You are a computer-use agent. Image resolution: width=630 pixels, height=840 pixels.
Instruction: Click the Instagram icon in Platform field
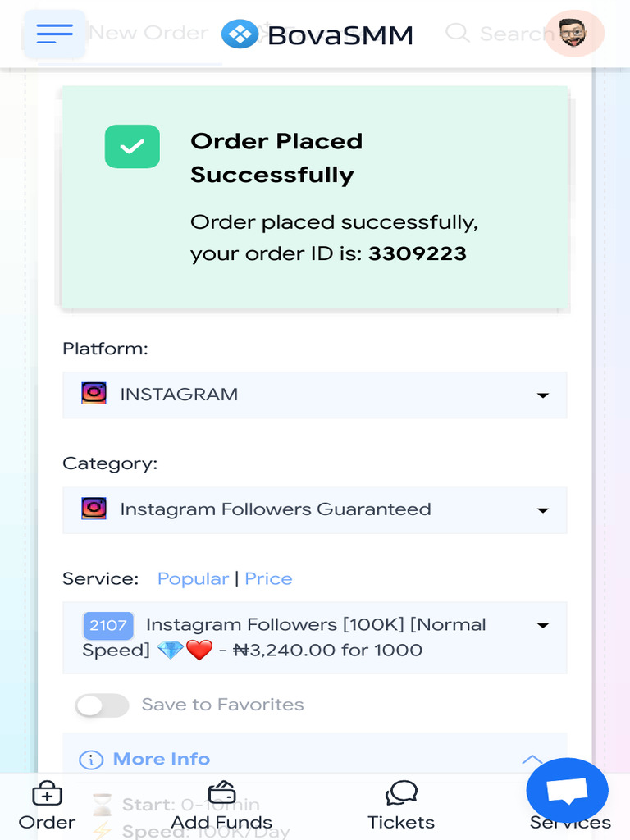tap(94, 394)
